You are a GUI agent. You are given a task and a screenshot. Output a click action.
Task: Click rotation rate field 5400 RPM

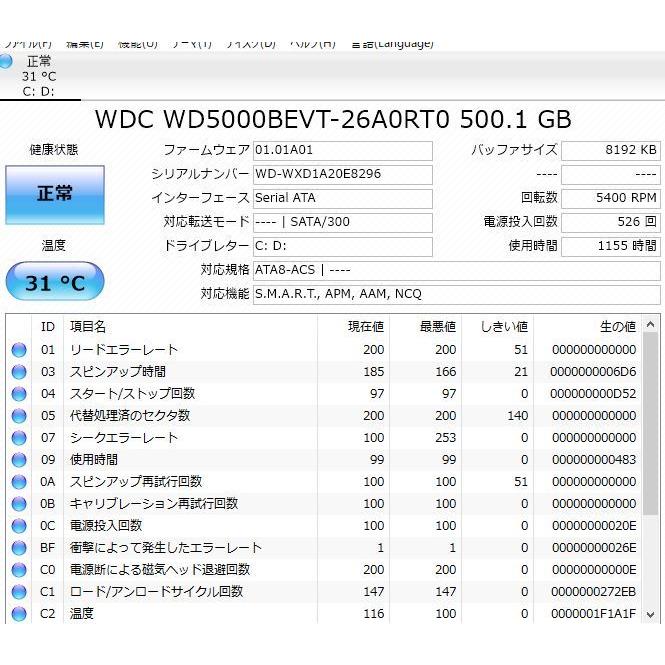611,198
